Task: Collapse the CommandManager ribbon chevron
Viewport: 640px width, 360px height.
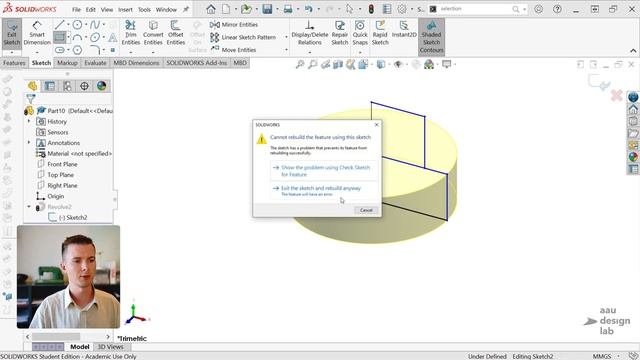Action: pyautogui.click(x=633, y=51)
